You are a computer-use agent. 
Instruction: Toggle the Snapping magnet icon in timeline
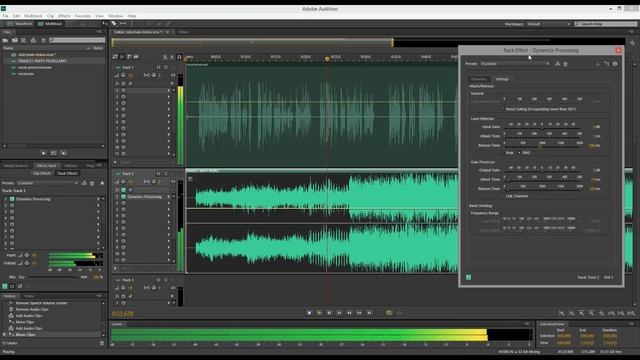(x=179, y=57)
